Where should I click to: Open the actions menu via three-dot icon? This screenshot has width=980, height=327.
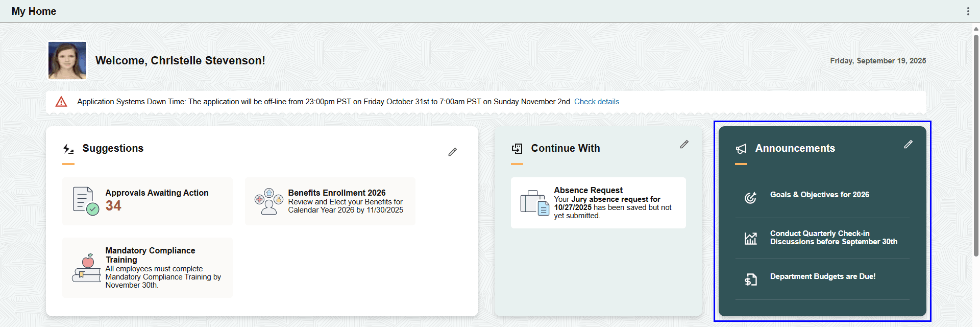pyautogui.click(x=969, y=11)
